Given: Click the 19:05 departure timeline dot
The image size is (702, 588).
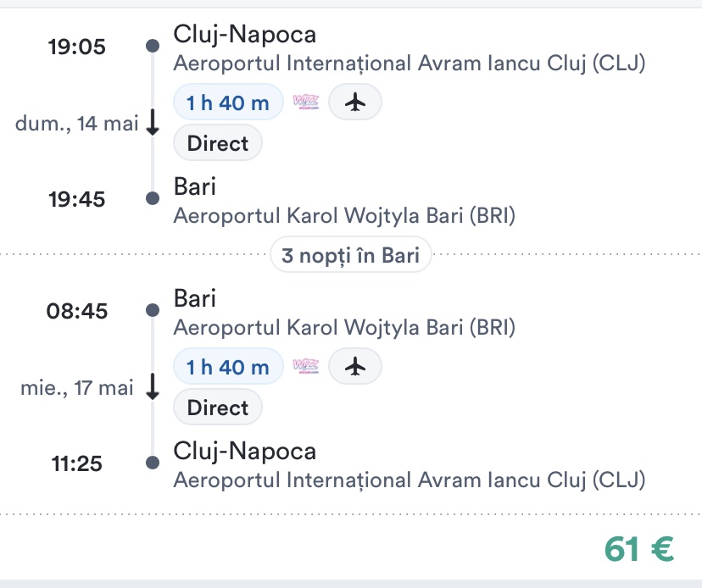Looking at the screenshot, I should click(x=153, y=47).
